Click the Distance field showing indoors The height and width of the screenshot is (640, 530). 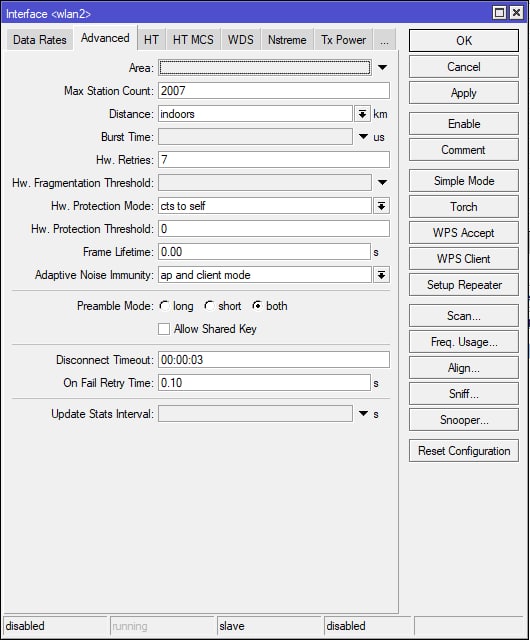point(255,114)
